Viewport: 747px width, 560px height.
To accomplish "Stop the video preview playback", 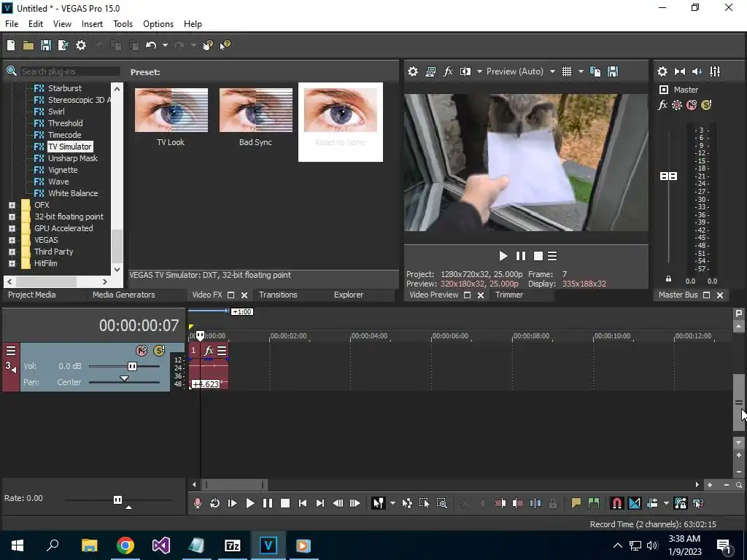I will (x=538, y=256).
